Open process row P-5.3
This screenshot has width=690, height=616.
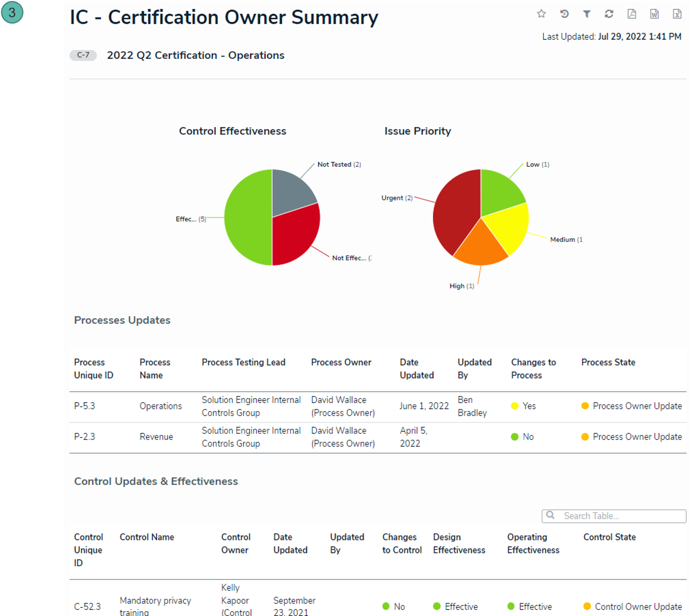click(85, 406)
